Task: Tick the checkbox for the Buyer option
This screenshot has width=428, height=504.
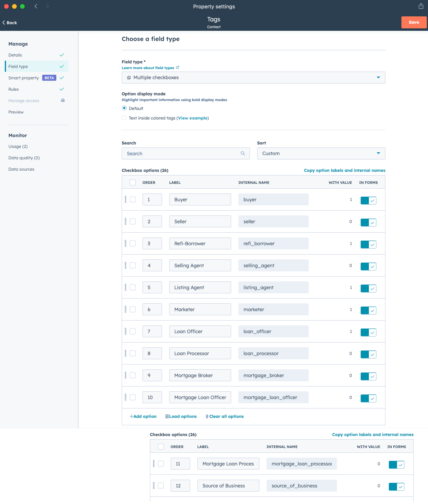Action: [133, 199]
